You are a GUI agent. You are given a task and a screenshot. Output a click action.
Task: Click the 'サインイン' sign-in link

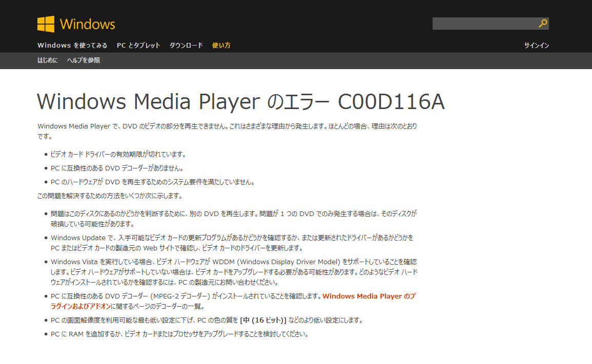[x=537, y=45]
